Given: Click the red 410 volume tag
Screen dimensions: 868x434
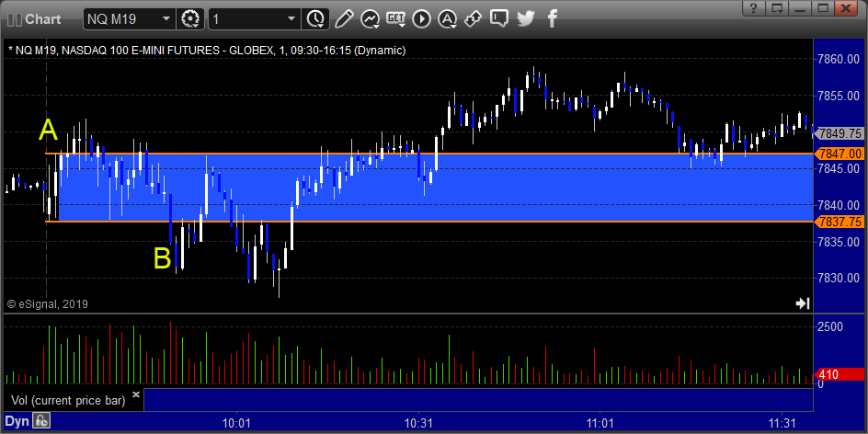Looking at the screenshot, I should [840, 375].
